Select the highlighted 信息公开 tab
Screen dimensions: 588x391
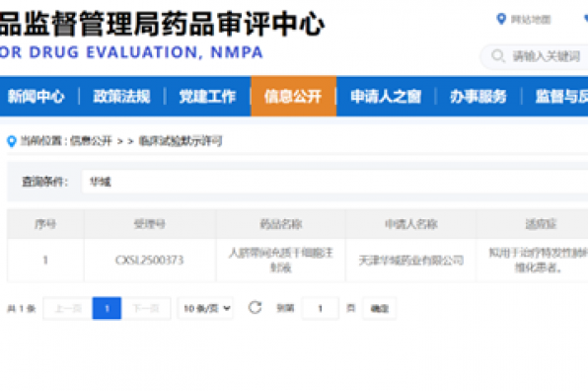293,97
